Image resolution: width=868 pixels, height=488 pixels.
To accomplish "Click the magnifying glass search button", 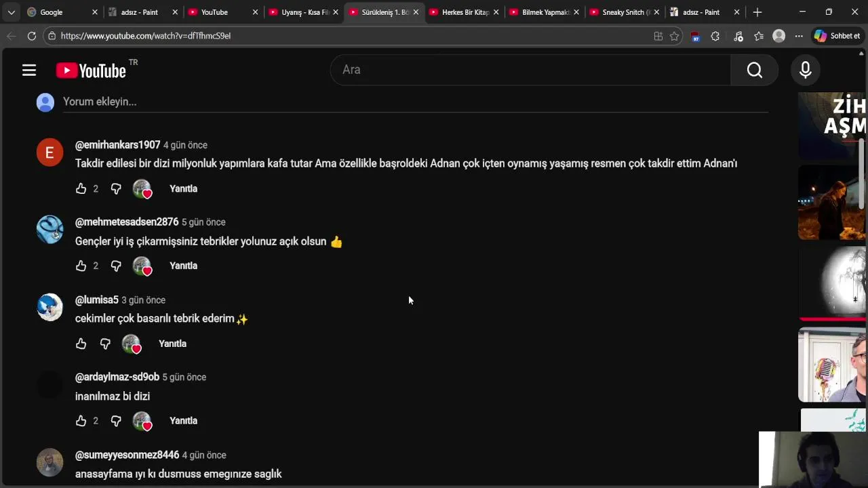I will (x=754, y=70).
